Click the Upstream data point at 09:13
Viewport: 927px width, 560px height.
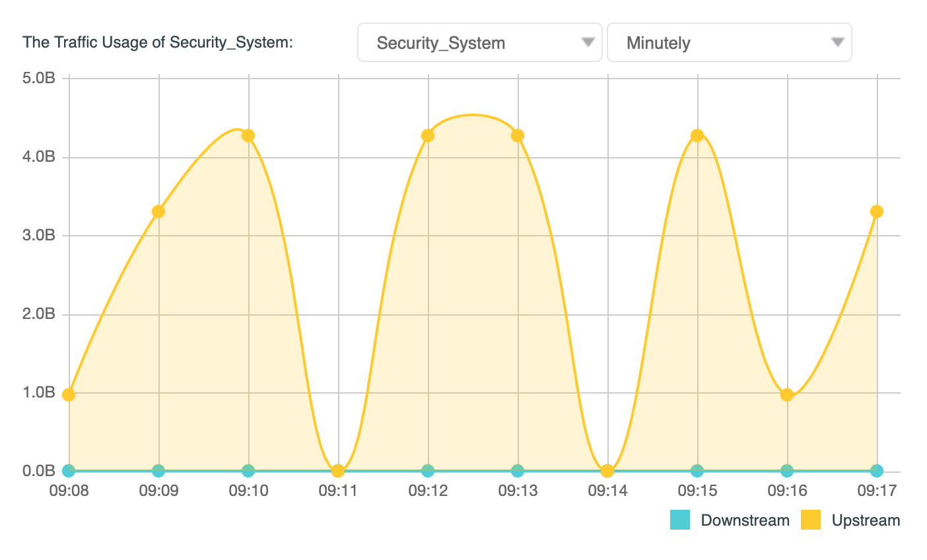518,136
